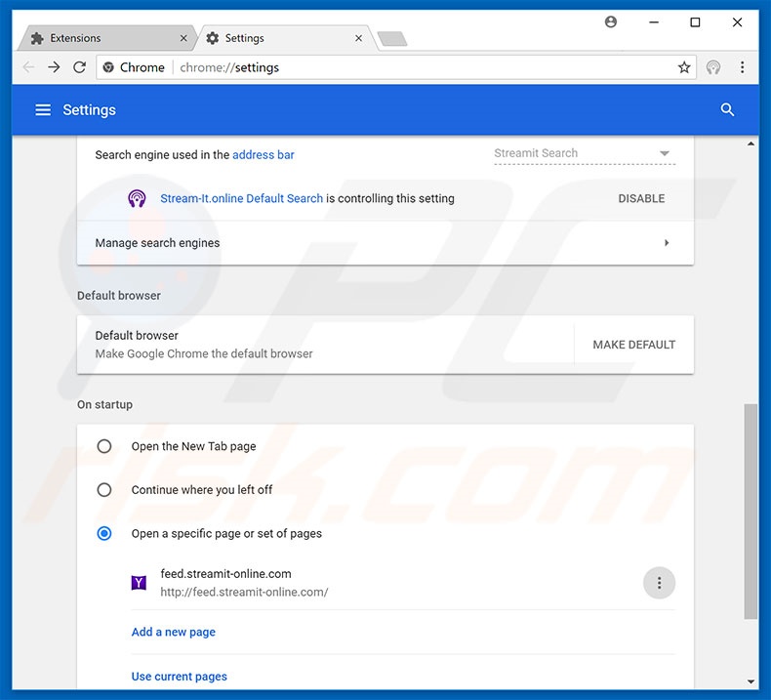Image resolution: width=771 pixels, height=700 pixels.
Task: Open the address bar link
Action: [x=264, y=155]
